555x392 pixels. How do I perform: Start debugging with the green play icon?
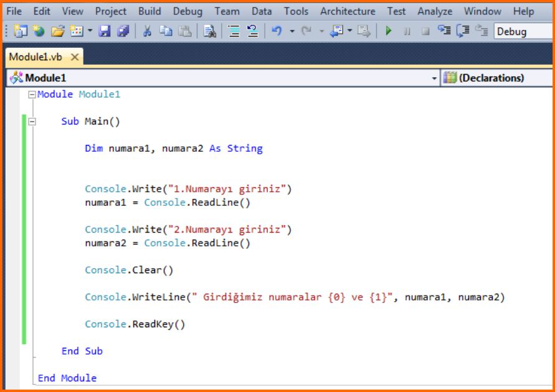pos(389,31)
